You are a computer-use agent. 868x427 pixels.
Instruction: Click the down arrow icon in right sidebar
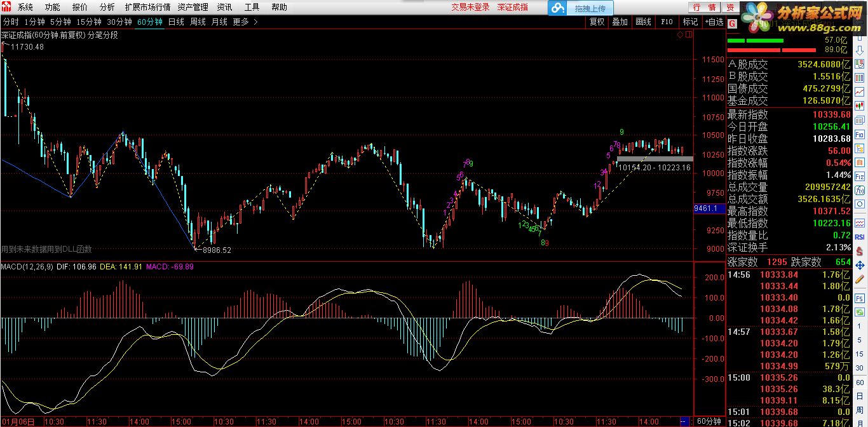click(859, 51)
